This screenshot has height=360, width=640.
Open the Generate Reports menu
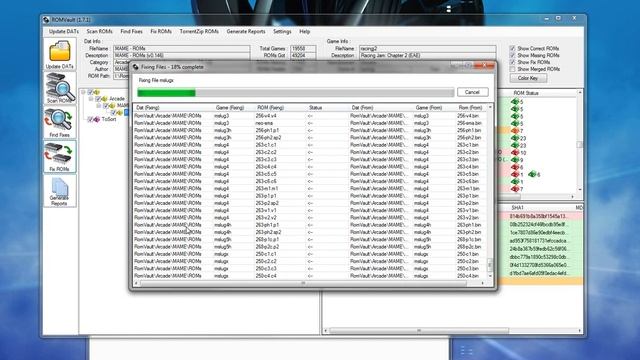(246, 31)
